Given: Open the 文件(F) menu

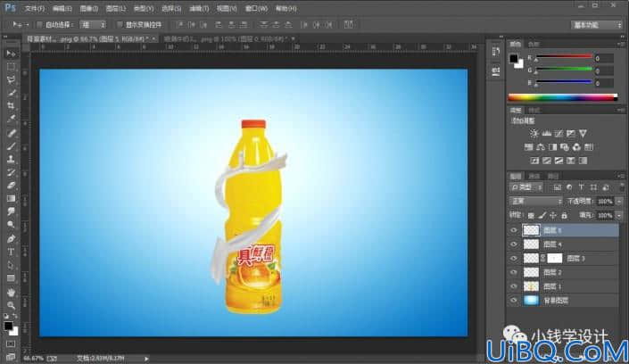Looking at the screenshot, I should tap(35, 8).
